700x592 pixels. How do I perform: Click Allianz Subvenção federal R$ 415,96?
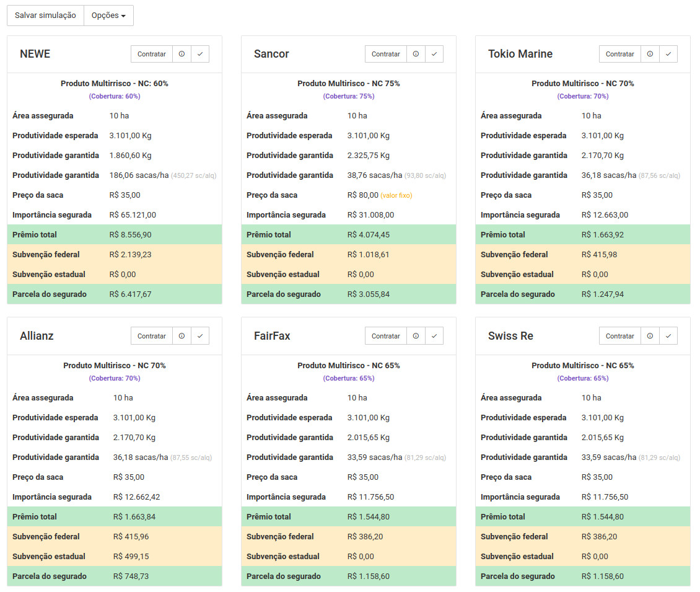[131, 537]
